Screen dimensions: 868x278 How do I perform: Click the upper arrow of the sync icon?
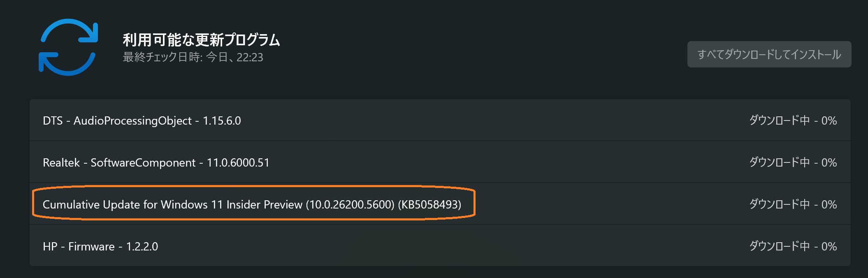coord(69,31)
